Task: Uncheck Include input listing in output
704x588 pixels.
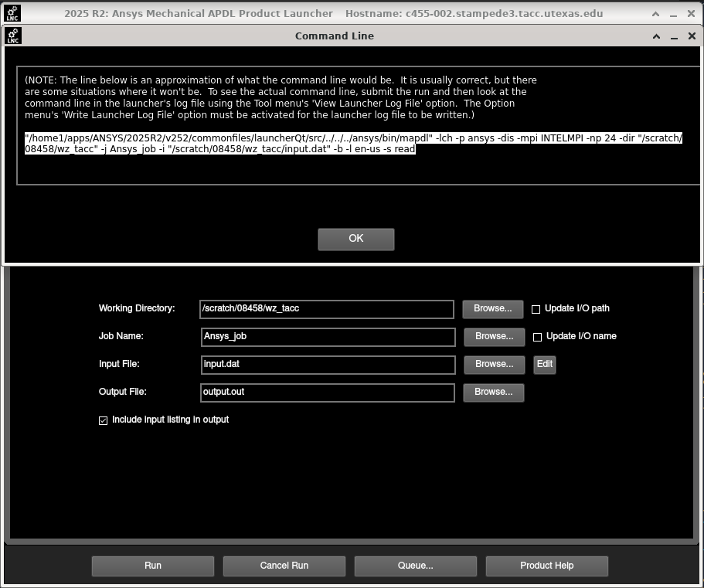Action: click(104, 420)
